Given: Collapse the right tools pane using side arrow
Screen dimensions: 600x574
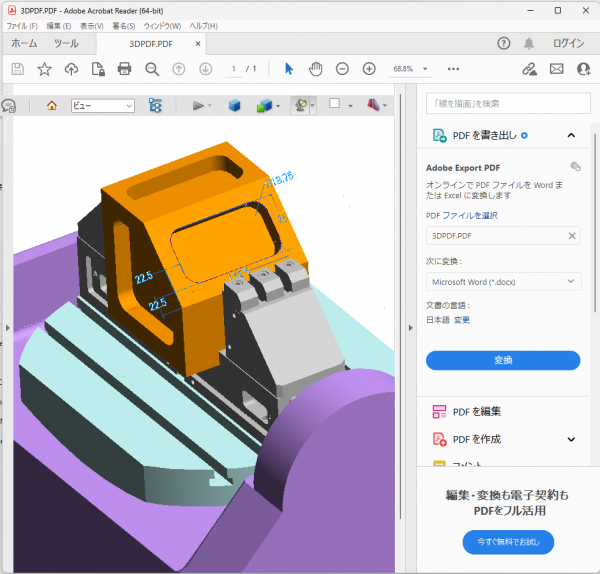Looking at the screenshot, I should [x=410, y=326].
